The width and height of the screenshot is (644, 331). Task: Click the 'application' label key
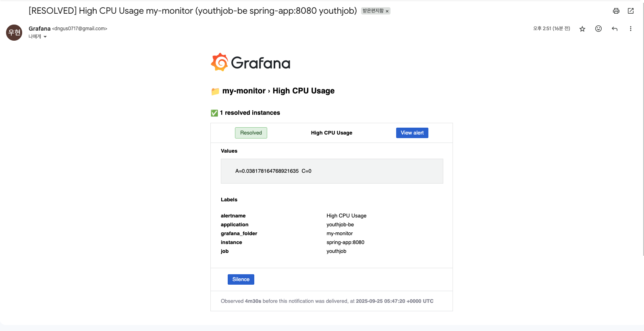point(235,225)
